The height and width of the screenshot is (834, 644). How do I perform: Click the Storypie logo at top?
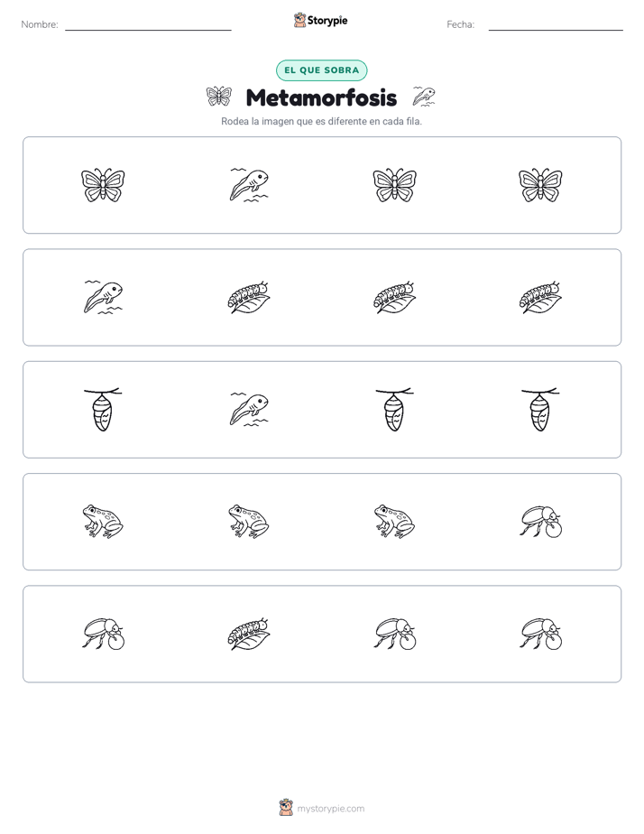(321, 20)
